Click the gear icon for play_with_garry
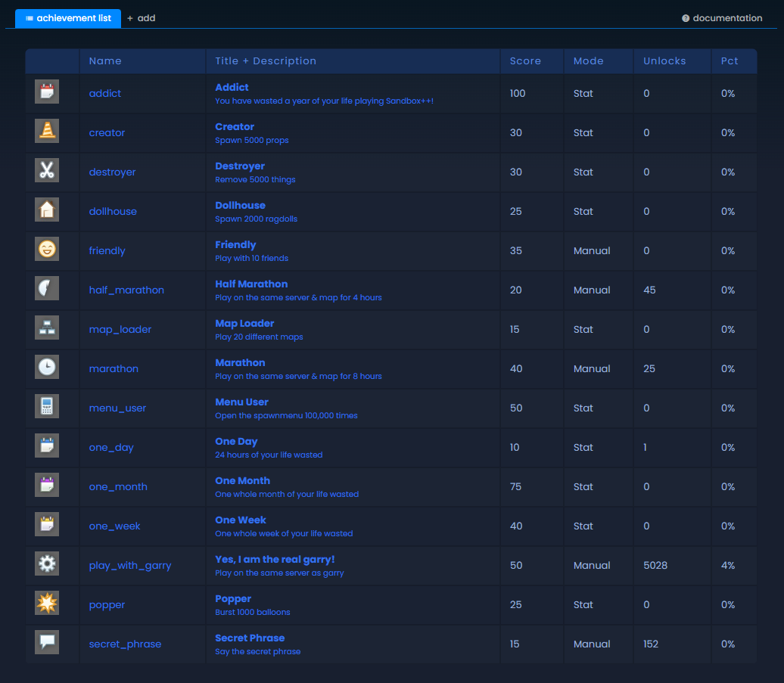 [x=47, y=563]
